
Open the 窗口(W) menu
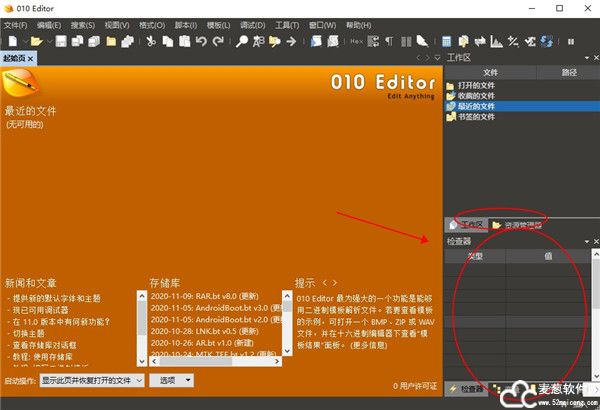click(323, 25)
